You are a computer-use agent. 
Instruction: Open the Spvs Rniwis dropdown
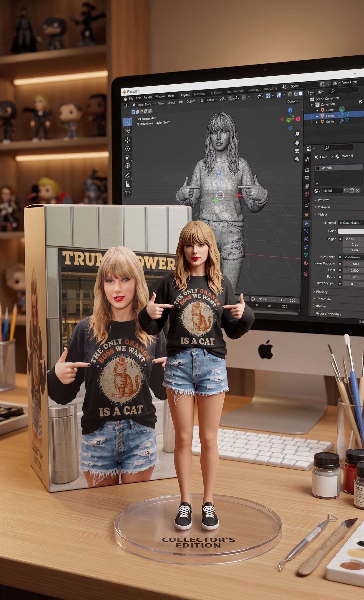[353, 257]
